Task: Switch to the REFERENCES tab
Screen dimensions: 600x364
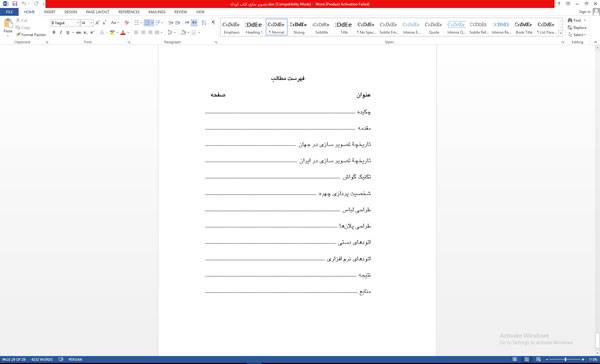Action: click(x=129, y=12)
